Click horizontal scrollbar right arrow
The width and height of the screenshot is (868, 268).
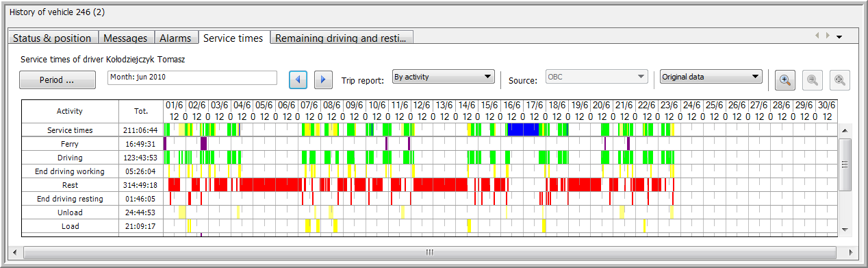[x=847, y=252]
